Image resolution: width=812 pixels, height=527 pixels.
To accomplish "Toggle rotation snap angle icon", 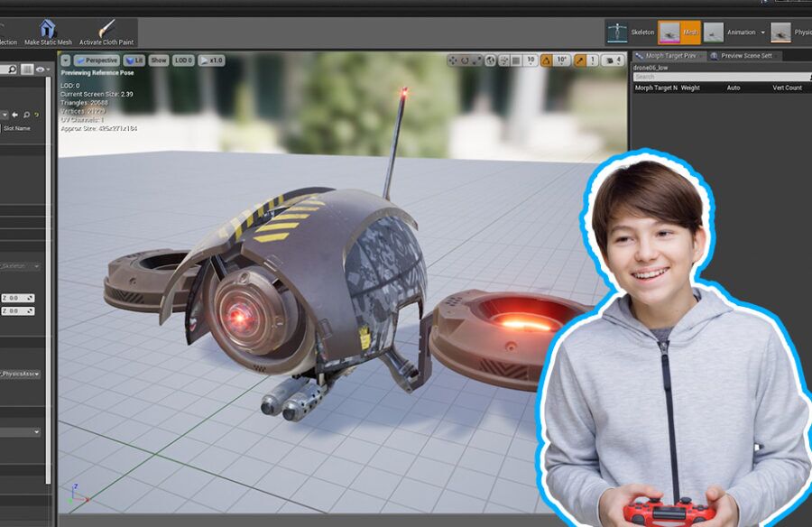I will coord(547,60).
